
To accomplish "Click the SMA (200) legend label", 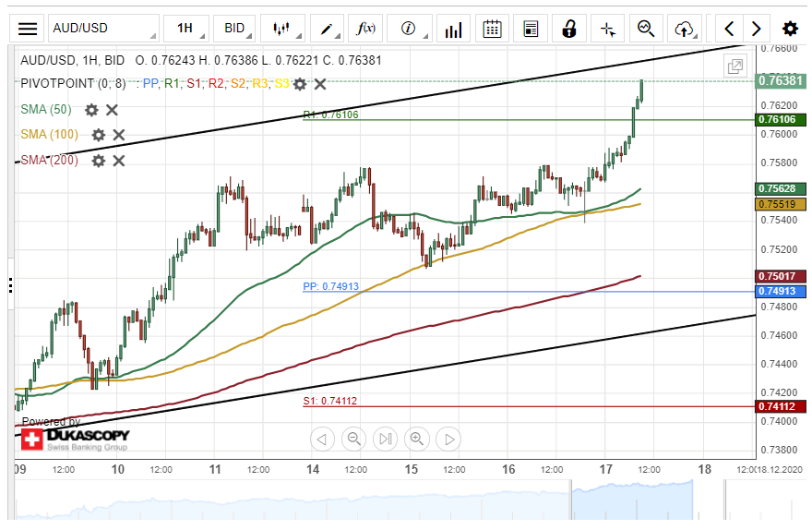I will [x=49, y=161].
